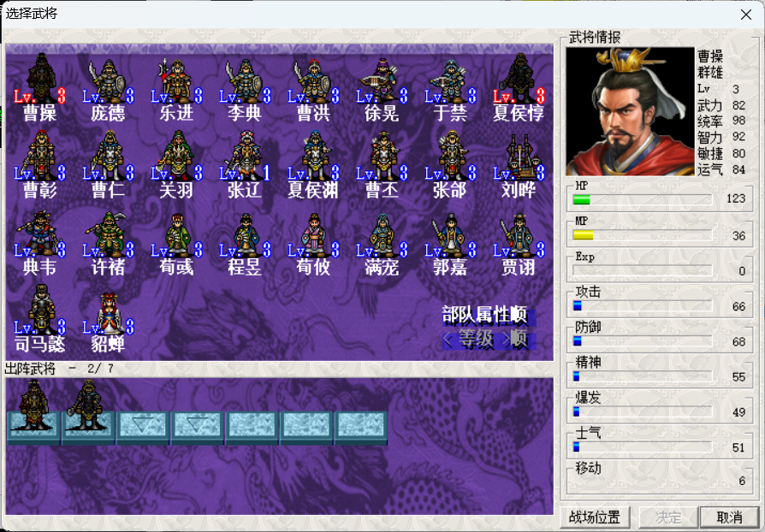Pick general 曹丕
Screen dimensions: 765x532
(x=382, y=165)
